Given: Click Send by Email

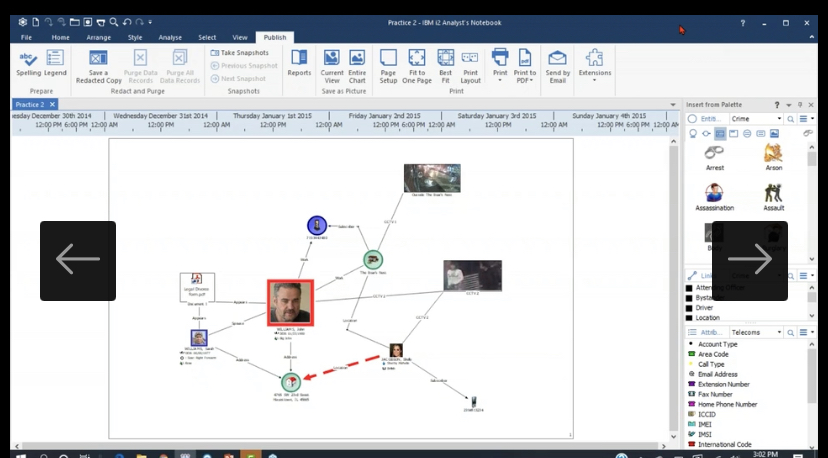Looking at the screenshot, I should [x=557, y=67].
